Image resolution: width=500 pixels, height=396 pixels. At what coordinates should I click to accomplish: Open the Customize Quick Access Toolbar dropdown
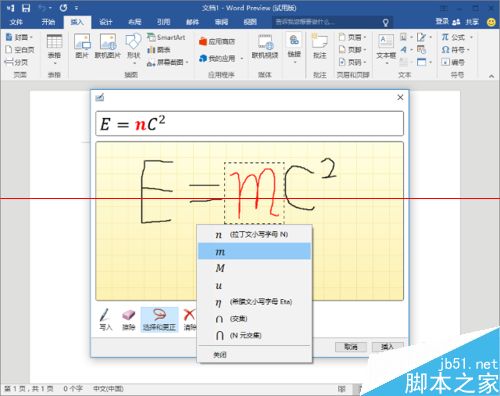point(76,8)
